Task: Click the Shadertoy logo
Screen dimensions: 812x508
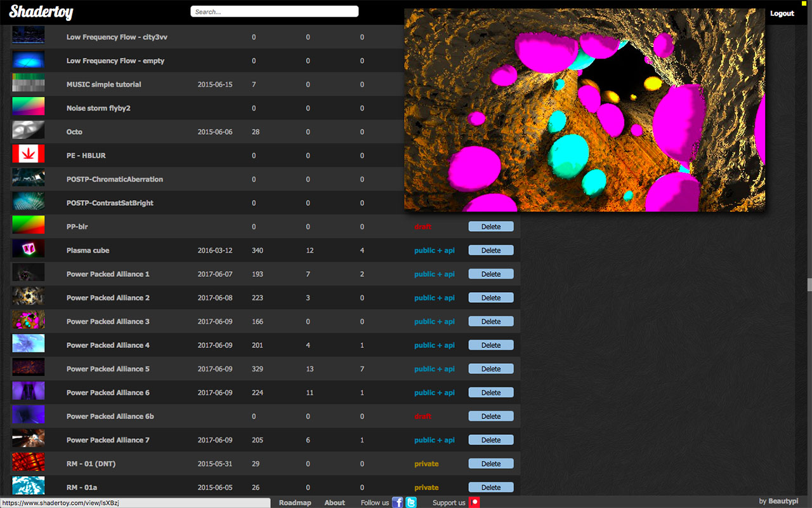Action: click(x=40, y=11)
